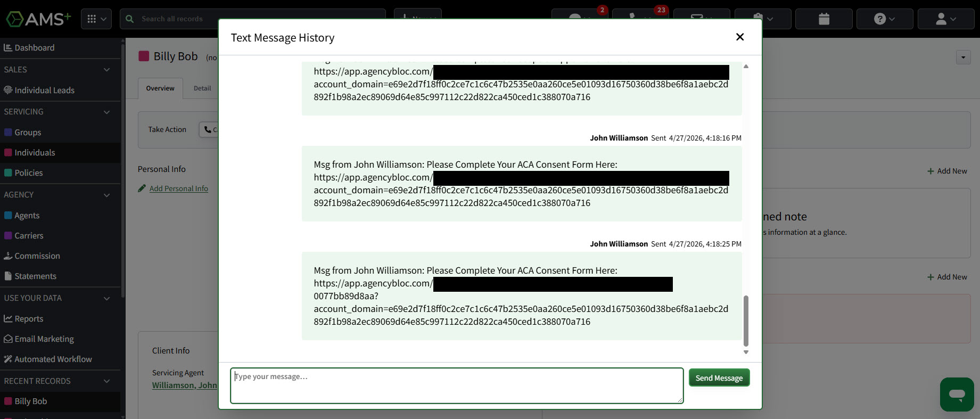Open the chat support widget

click(957, 395)
